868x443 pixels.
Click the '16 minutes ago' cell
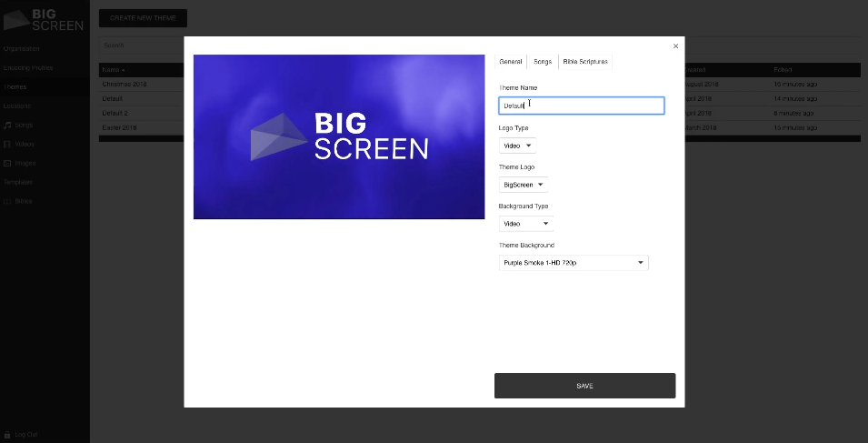click(795, 85)
